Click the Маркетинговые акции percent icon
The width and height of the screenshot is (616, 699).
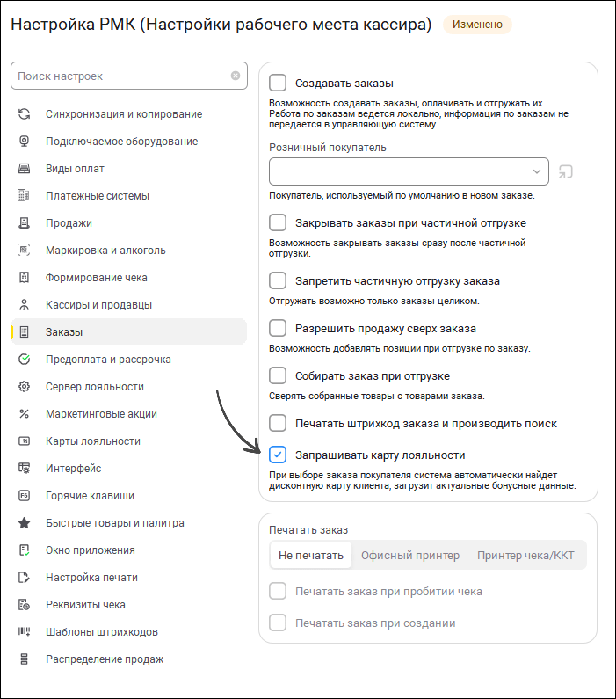25,414
